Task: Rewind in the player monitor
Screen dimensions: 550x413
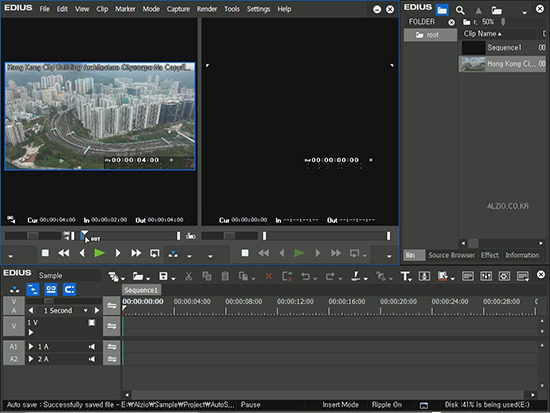Action: pos(63,253)
